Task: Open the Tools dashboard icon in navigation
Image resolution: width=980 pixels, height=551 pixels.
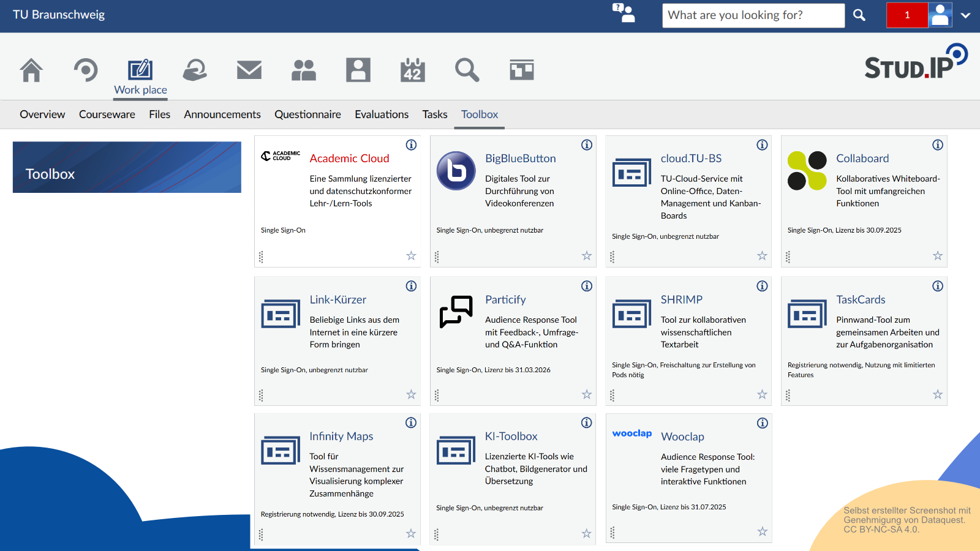Action: point(522,70)
